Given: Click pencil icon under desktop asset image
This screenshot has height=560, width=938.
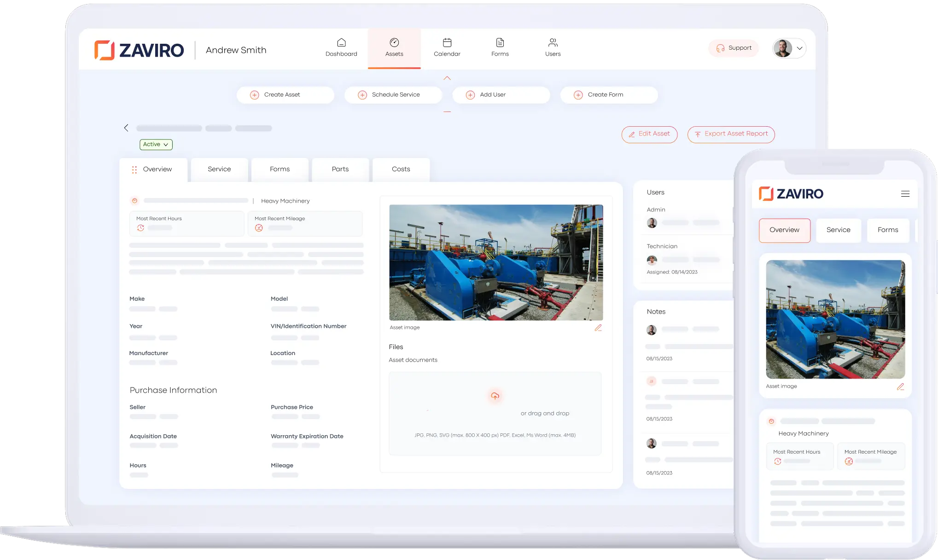Looking at the screenshot, I should [x=598, y=328].
